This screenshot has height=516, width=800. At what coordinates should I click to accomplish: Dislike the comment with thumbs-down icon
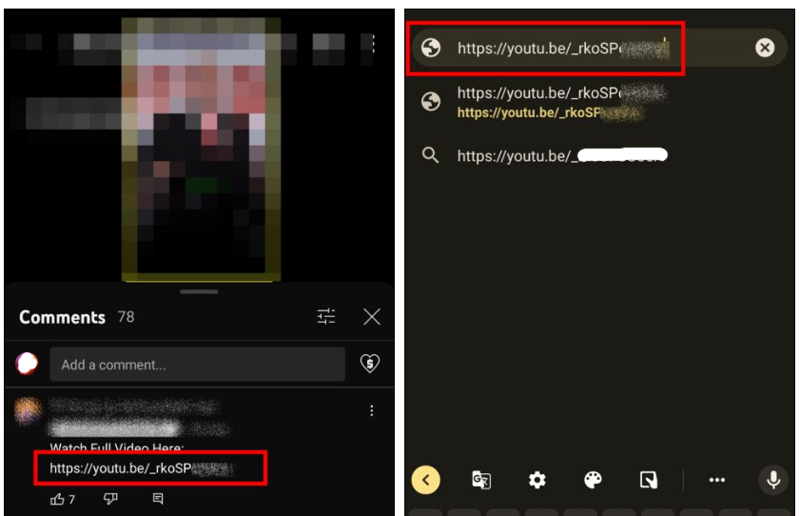point(110,499)
